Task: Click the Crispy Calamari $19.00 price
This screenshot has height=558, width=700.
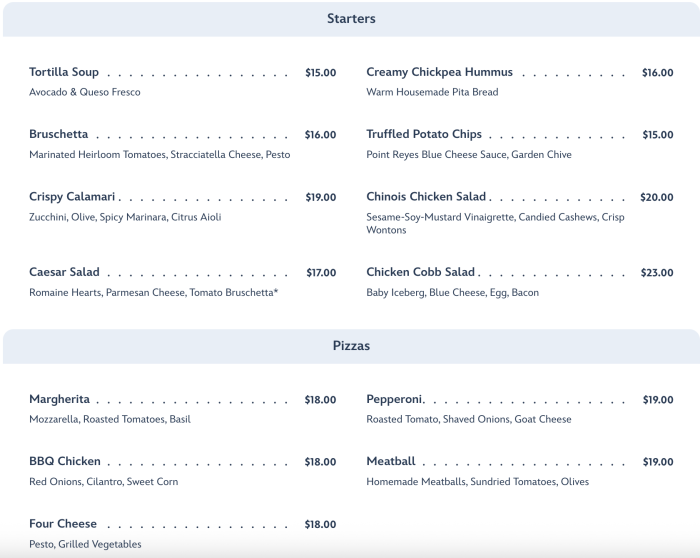Action: (320, 197)
